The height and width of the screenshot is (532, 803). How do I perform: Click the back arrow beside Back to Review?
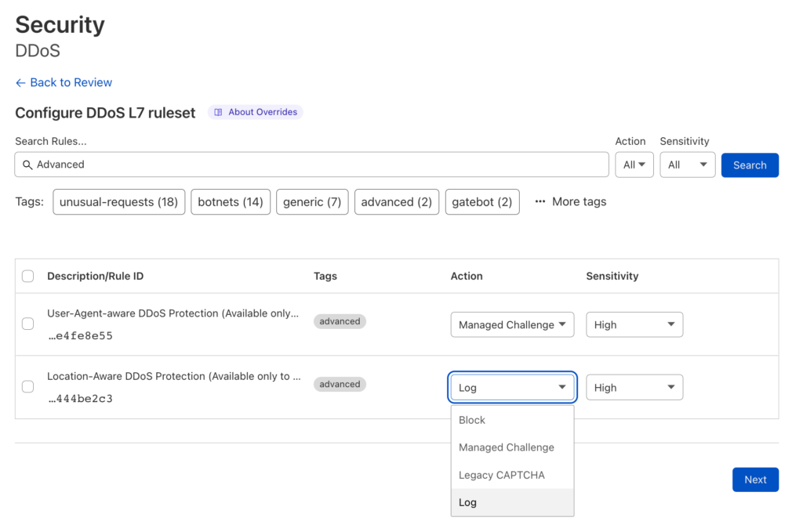(x=20, y=82)
